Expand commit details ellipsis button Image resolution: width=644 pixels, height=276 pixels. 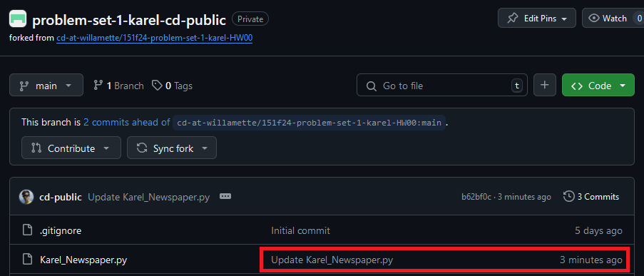coord(225,197)
